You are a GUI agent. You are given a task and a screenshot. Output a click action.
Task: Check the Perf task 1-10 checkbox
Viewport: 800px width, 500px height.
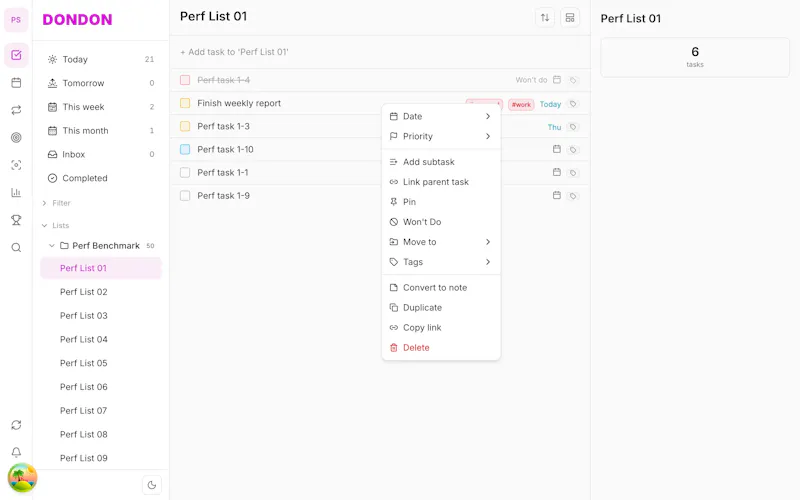(185, 149)
